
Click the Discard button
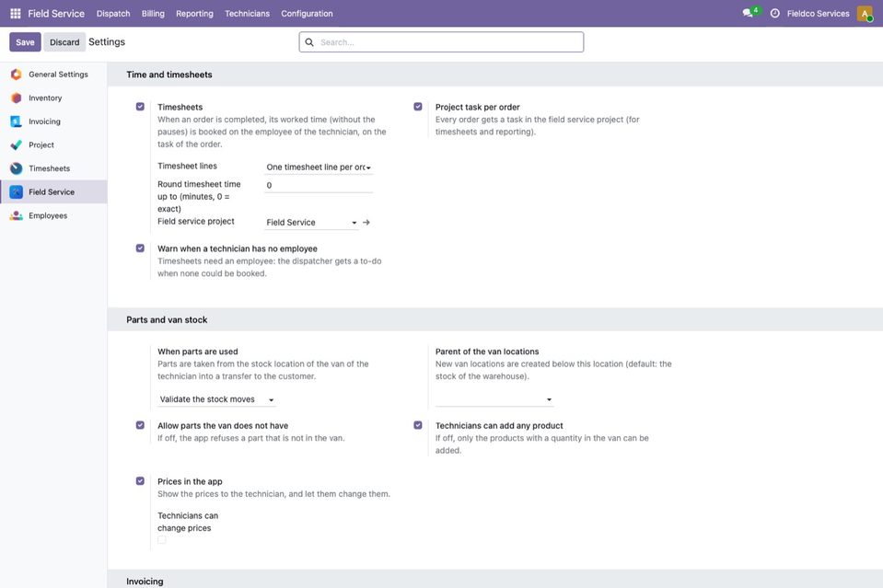tap(64, 42)
